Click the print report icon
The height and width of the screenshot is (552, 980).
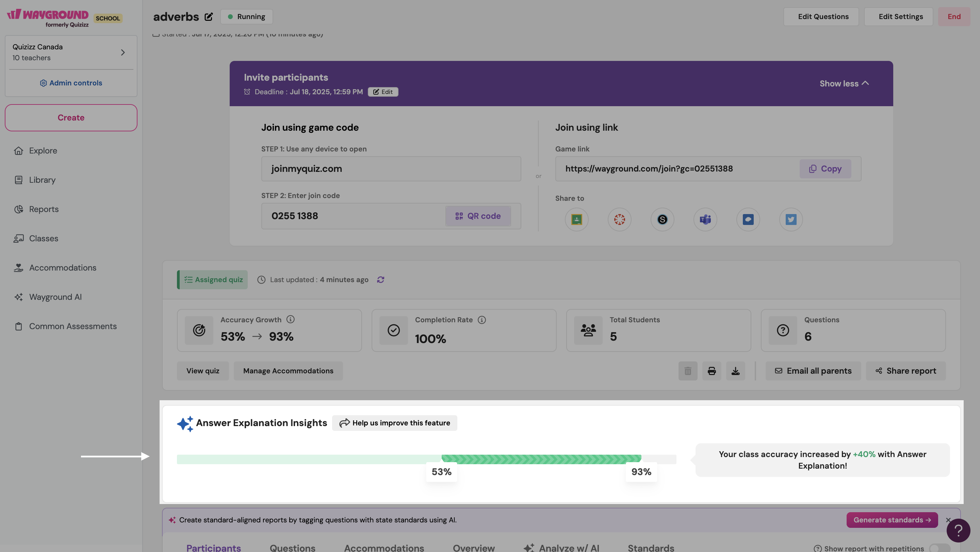click(x=712, y=371)
